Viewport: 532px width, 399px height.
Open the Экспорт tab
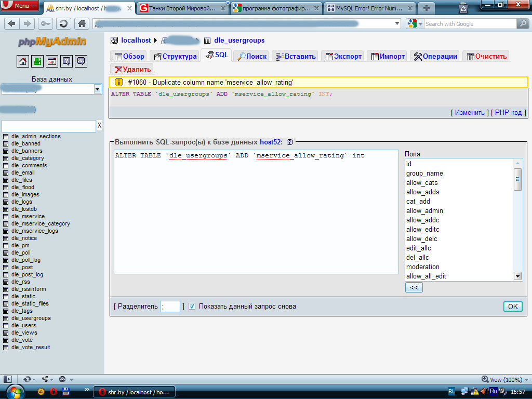pos(343,56)
